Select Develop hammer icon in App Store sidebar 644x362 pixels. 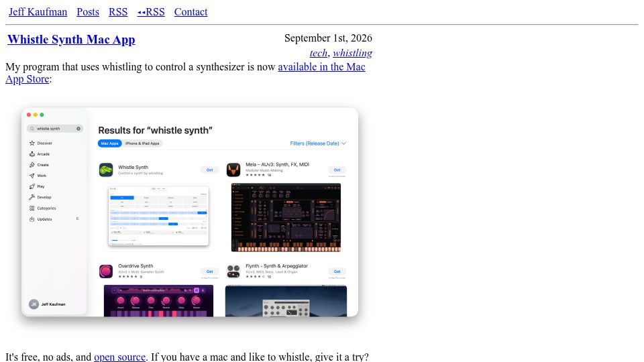(32, 197)
